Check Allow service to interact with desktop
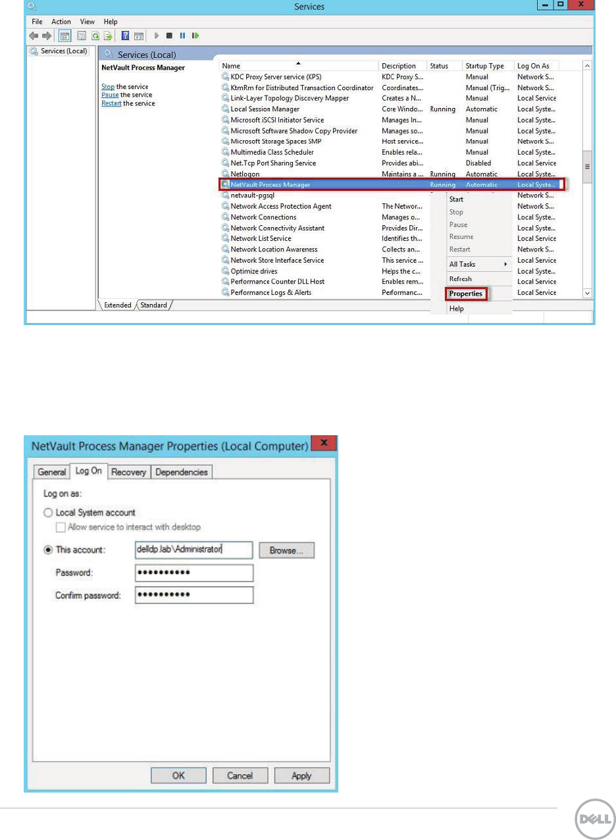Screen dimensions: 616x840 [61, 527]
